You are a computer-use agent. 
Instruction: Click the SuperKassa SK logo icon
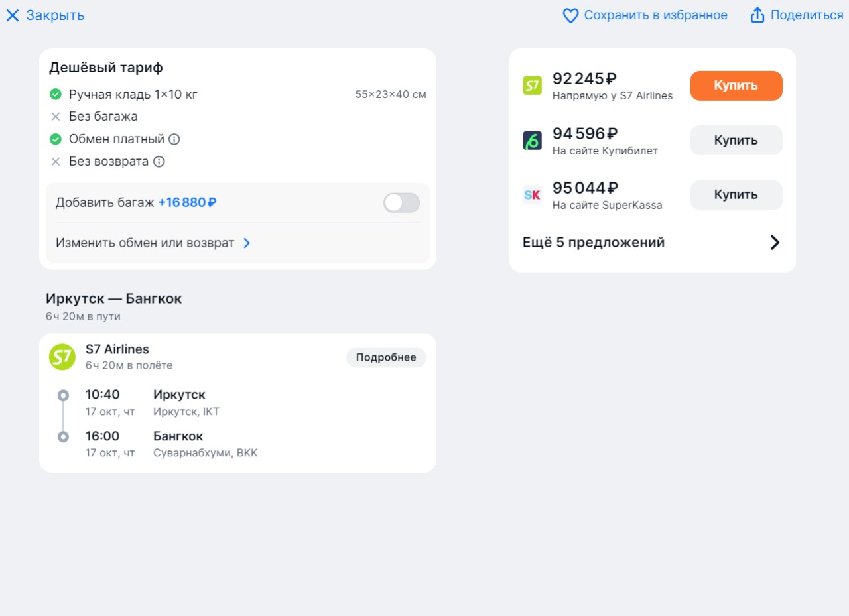533,195
